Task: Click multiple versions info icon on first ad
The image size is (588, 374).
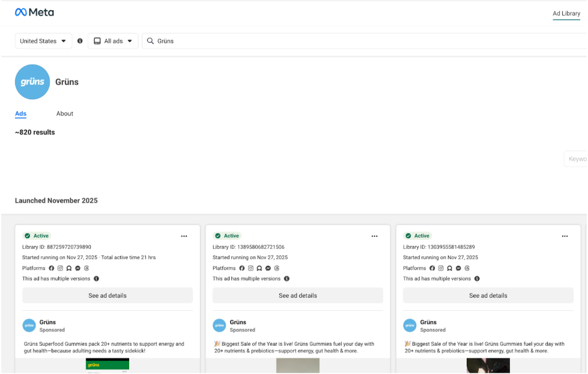Action: click(96, 279)
